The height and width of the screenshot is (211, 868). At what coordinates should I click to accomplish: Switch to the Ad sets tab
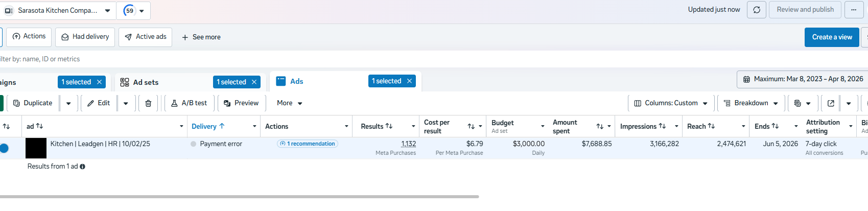146,82
